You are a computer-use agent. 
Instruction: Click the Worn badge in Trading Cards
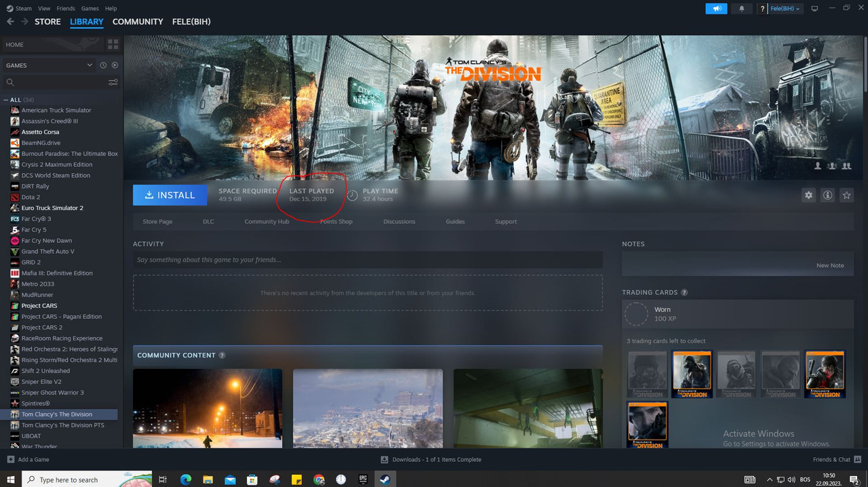tap(637, 314)
